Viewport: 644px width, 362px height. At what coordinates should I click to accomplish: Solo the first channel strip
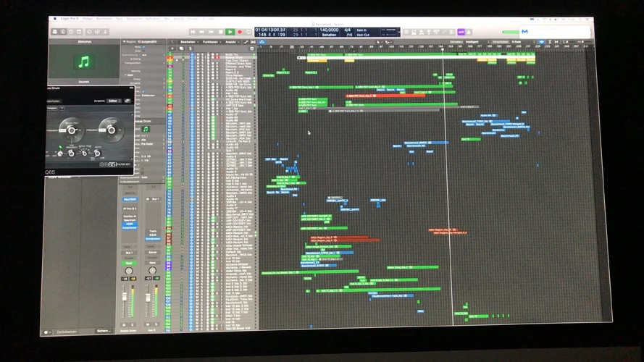click(133, 324)
